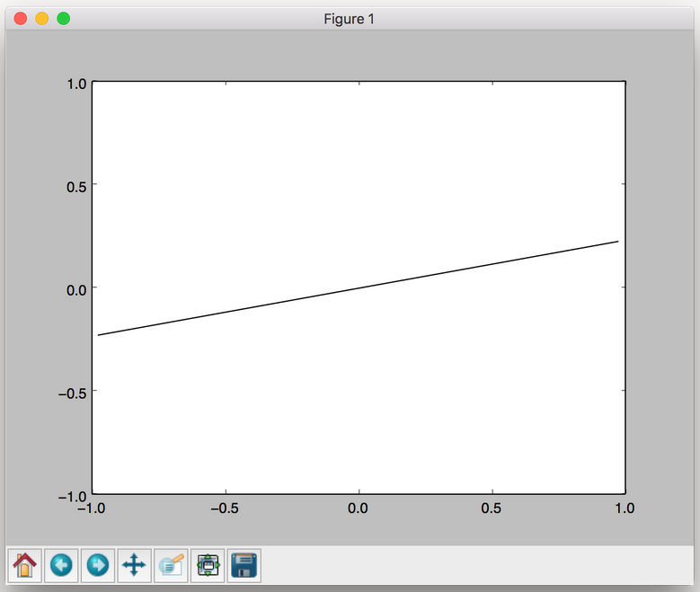Go back to previous view arrow

point(61,565)
